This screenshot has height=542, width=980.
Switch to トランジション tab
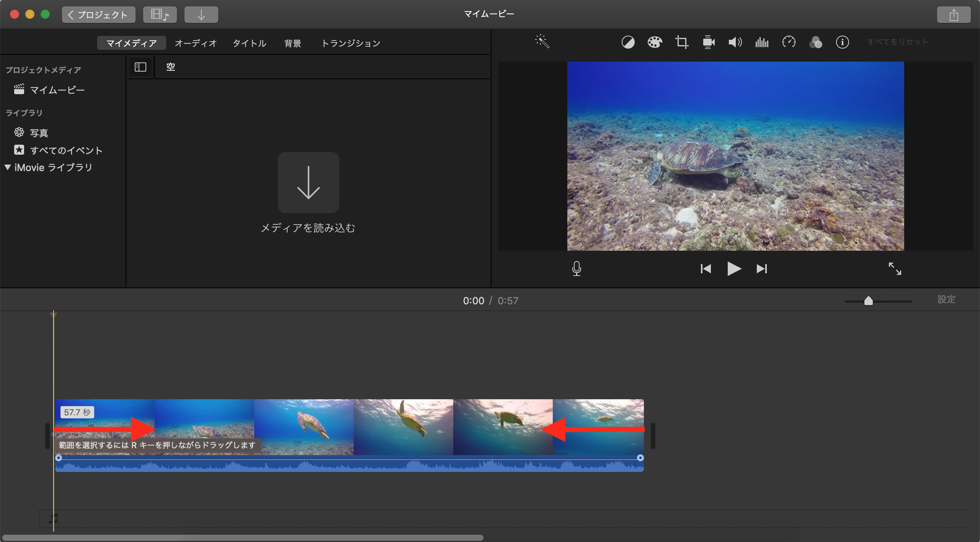point(351,43)
